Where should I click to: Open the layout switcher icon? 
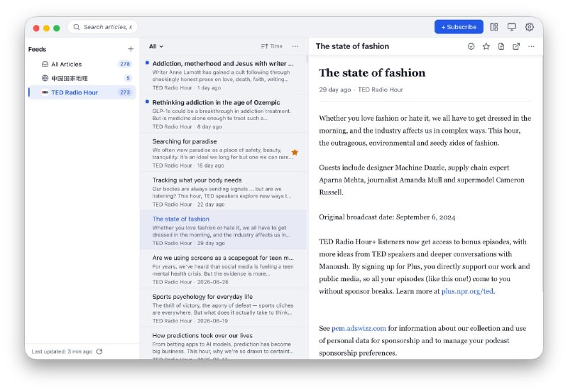point(494,27)
